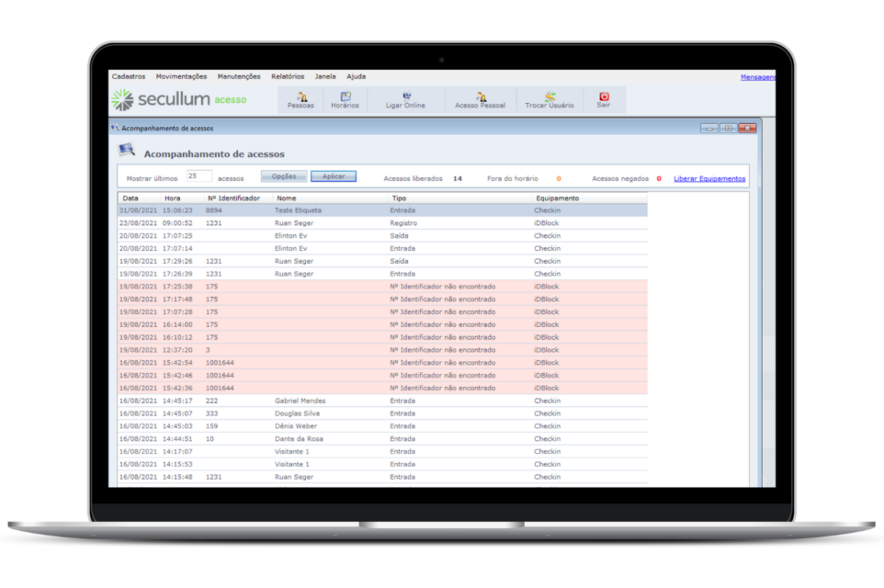Select the Ruan Seger row at 17:26:39
The height and width of the screenshot is (588, 884).
pos(383,274)
